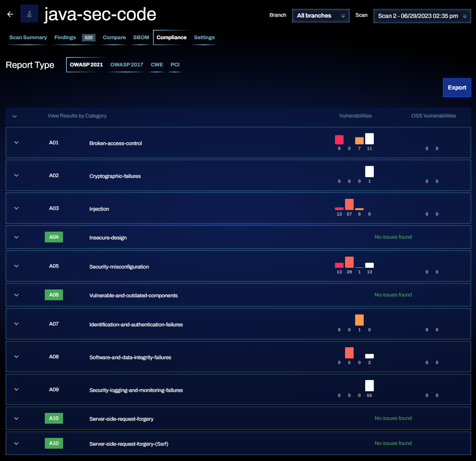Click the A01 category code

54,142
